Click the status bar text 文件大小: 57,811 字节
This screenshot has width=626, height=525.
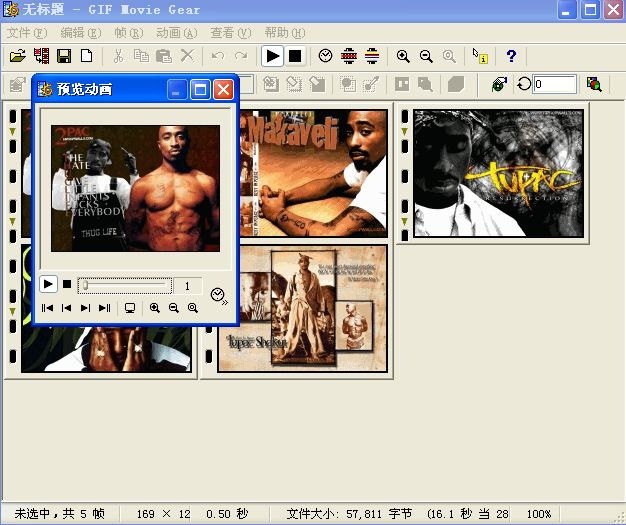tap(349, 514)
